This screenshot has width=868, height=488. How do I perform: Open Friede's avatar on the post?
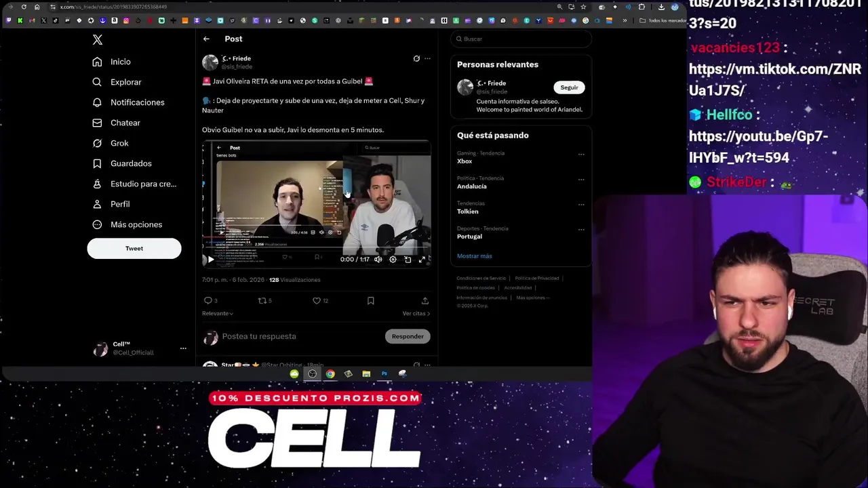coord(210,62)
